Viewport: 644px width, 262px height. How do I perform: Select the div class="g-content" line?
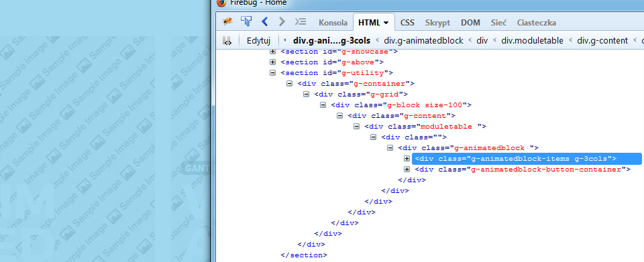tap(402, 116)
